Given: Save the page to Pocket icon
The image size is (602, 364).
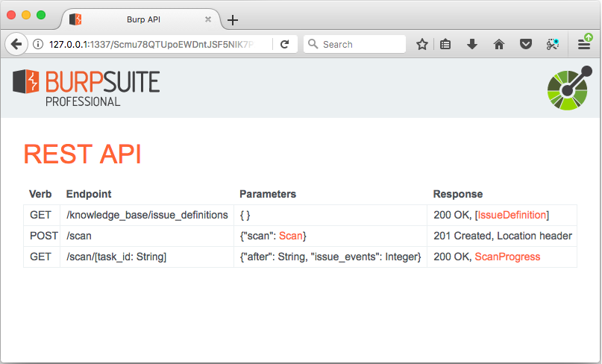Looking at the screenshot, I should (526, 45).
